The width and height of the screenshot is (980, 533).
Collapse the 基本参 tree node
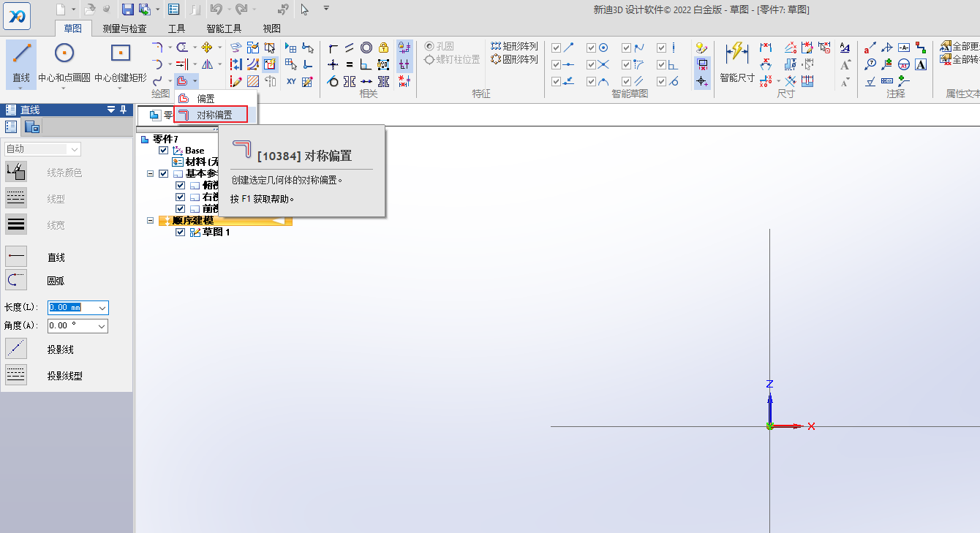coord(151,173)
